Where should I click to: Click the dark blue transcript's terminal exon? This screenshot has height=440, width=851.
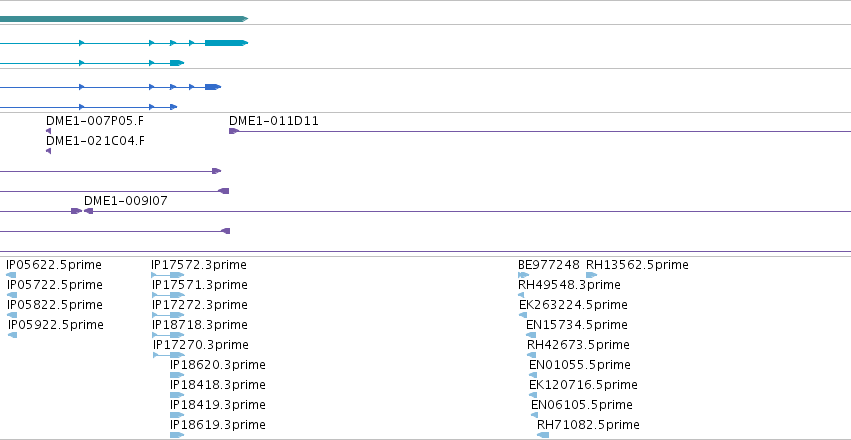213,87
